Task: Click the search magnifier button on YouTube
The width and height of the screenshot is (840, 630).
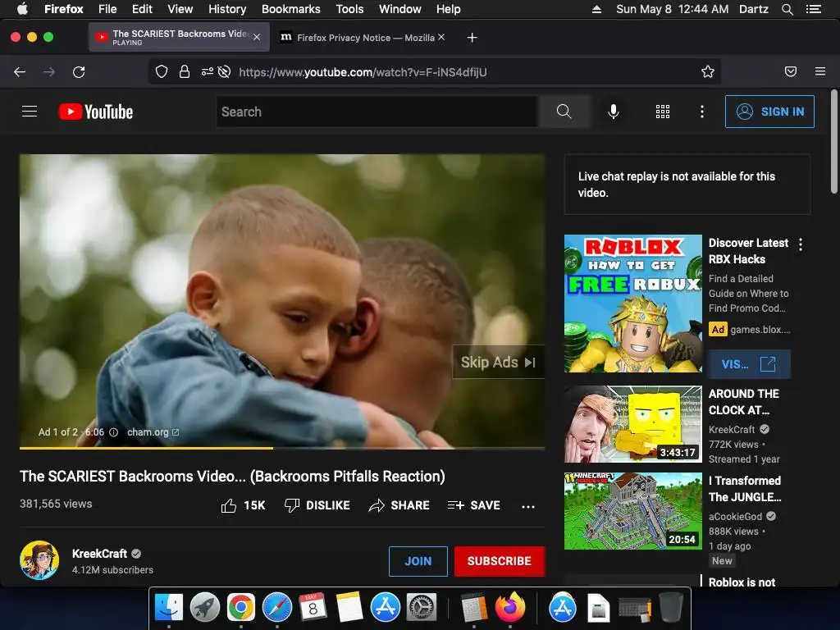Action: [564, 112]
